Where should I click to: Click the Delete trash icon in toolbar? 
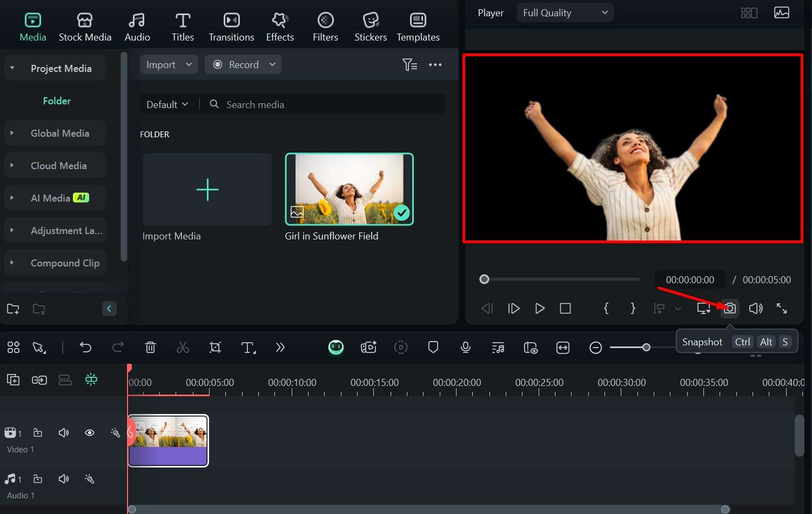coord(151,348)
